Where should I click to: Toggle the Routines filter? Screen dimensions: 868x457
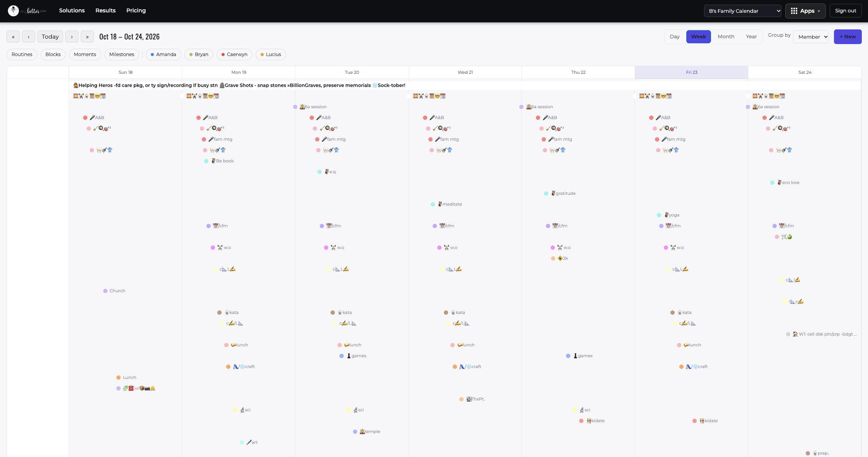[22, 55]
